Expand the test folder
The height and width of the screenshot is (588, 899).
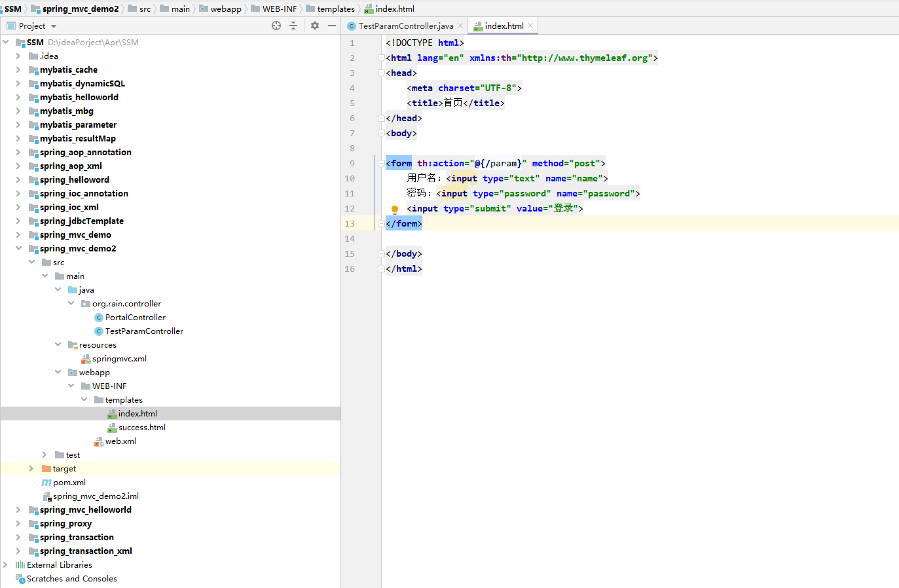45,455
